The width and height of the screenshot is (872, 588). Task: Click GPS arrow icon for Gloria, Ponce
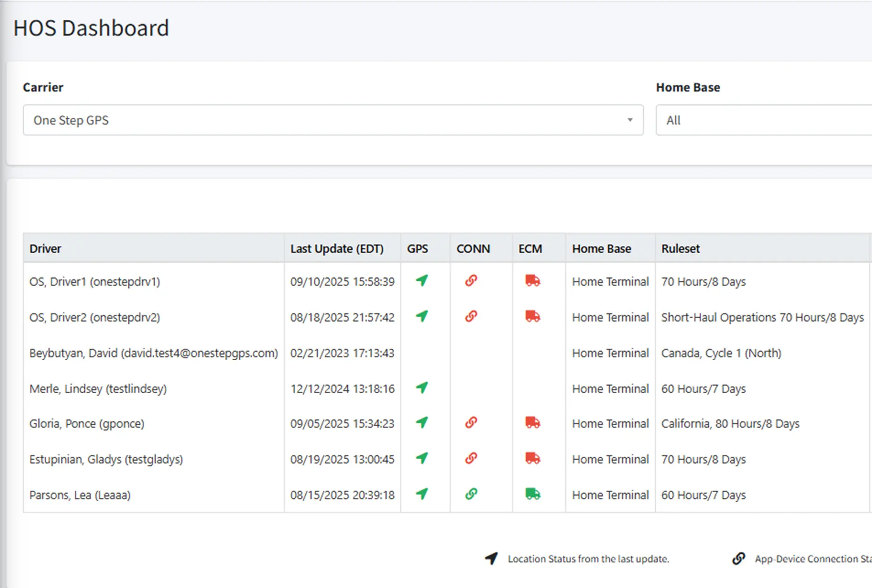(422, 422)
